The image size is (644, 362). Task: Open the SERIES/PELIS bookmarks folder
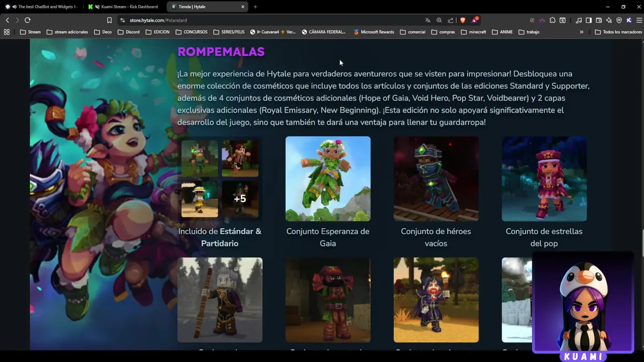pyautogui.click(x=229, y=32)
